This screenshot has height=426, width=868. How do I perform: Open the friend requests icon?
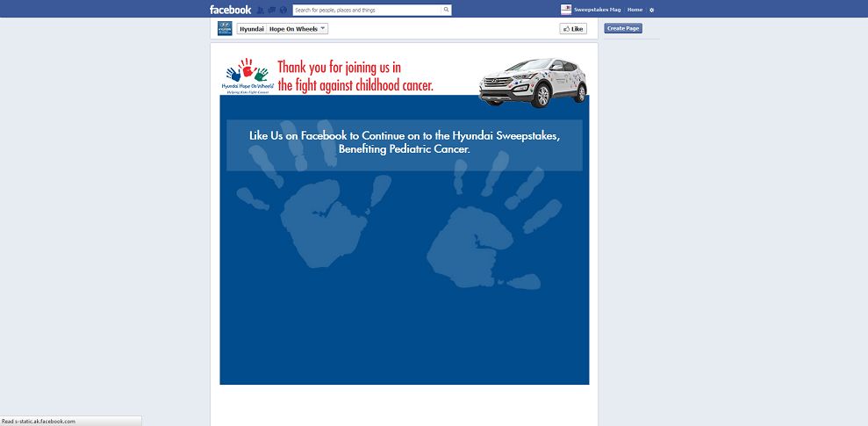click(261, 10)
